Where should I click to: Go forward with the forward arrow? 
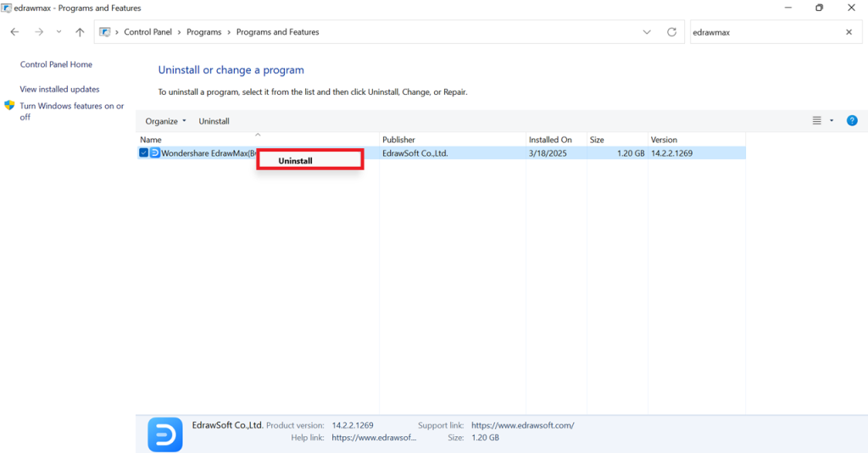(39, 32)
